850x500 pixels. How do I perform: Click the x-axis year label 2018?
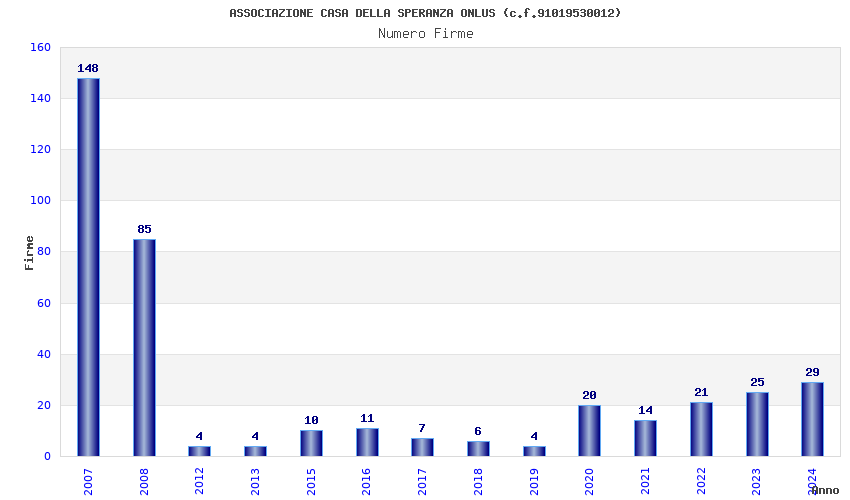tap(478, 482)
